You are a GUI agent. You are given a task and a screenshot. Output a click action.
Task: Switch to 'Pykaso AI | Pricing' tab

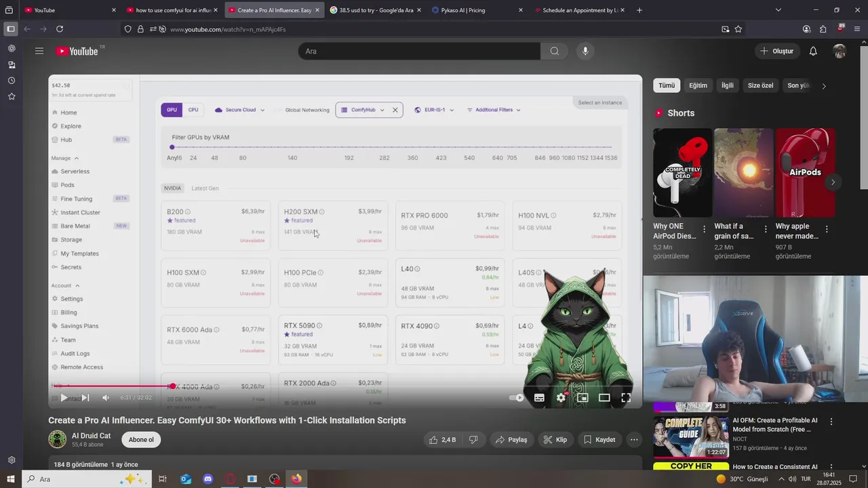tap(477, 10)
